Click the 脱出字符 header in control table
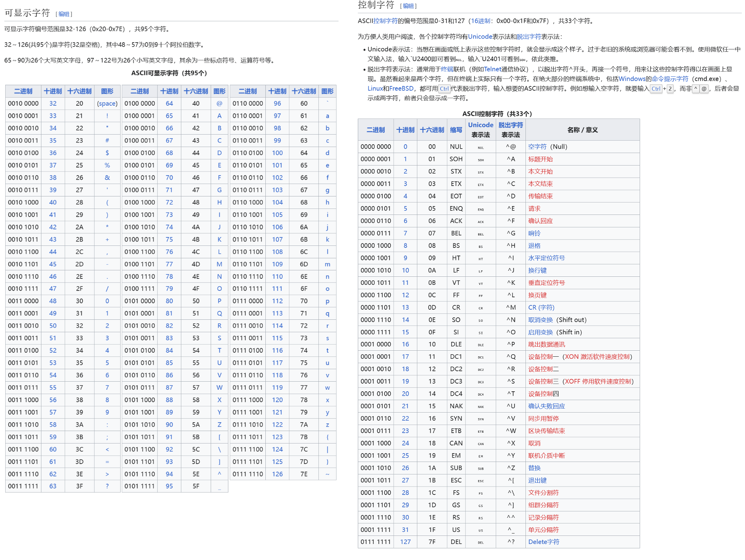 point(511,125)
